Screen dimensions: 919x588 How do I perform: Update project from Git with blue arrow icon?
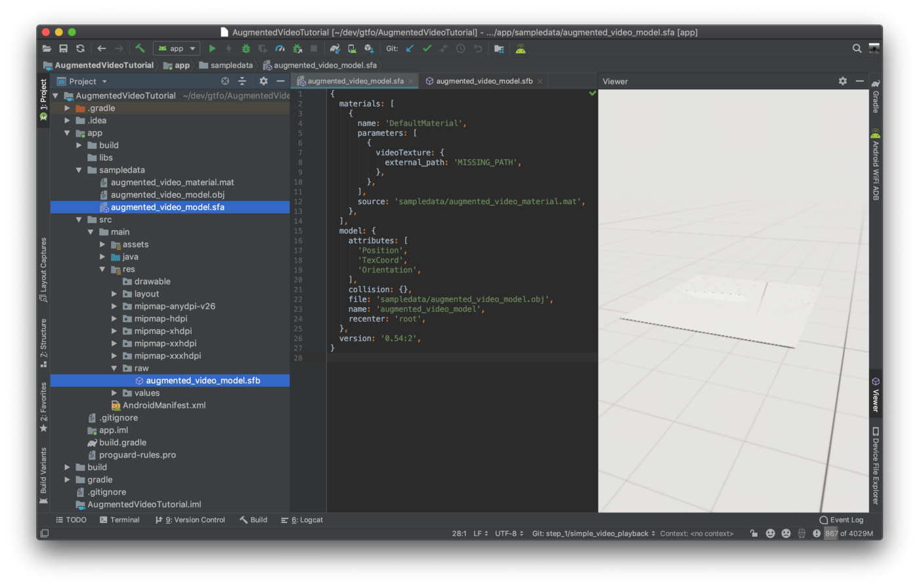pos(410,48)
